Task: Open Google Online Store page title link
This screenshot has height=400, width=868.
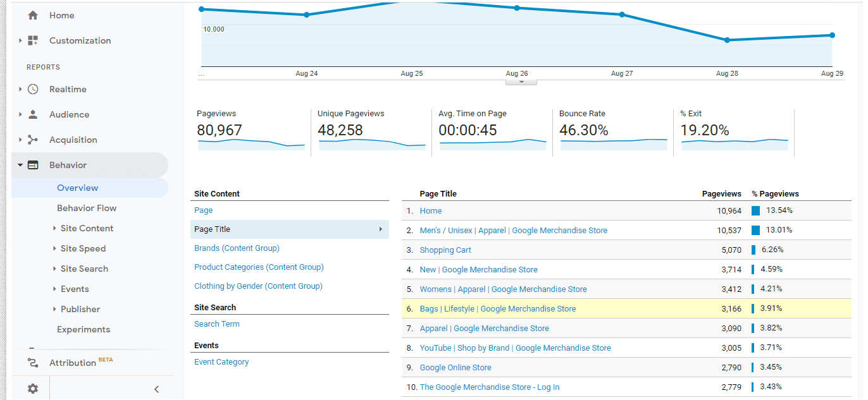Action: [x=456, y=368]
